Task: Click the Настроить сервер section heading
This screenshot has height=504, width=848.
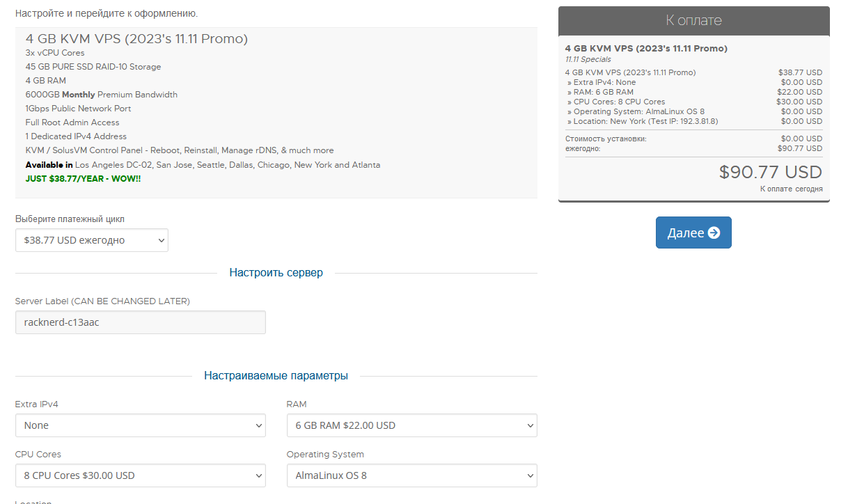Action: [x=276, y=273]
